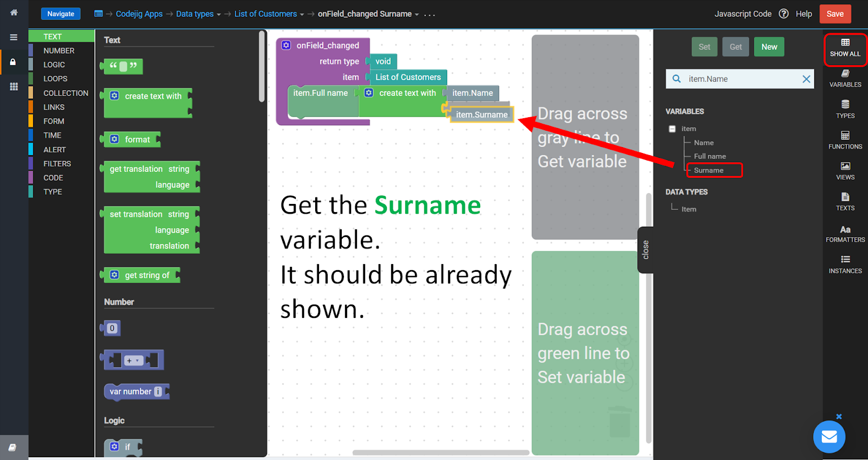
Task: Select the CODE block category
Action: (61, 177)
